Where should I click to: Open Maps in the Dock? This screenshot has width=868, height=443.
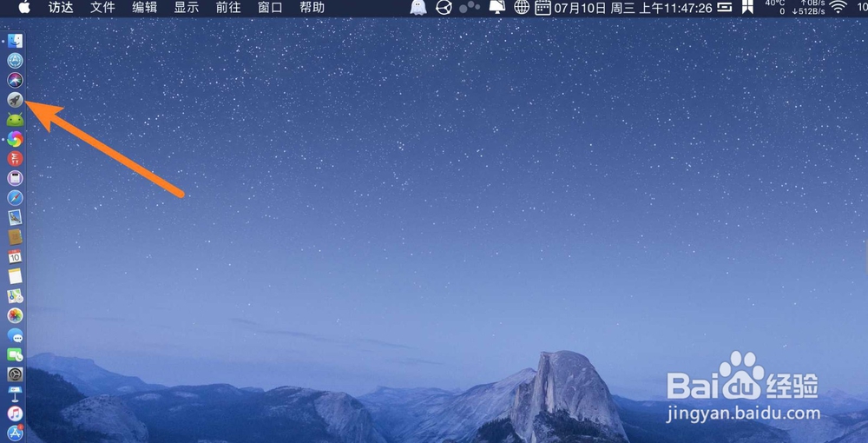tap(15, 295)
